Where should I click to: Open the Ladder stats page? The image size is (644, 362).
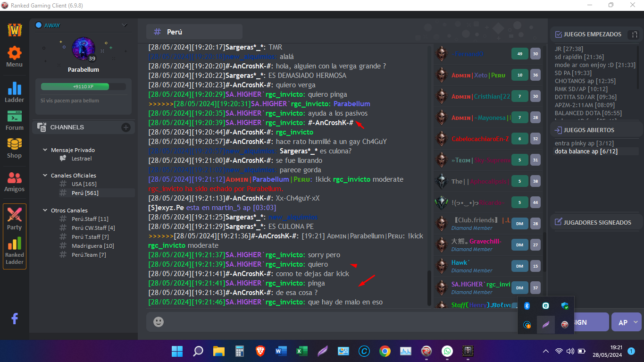click(x=15, y=92)
